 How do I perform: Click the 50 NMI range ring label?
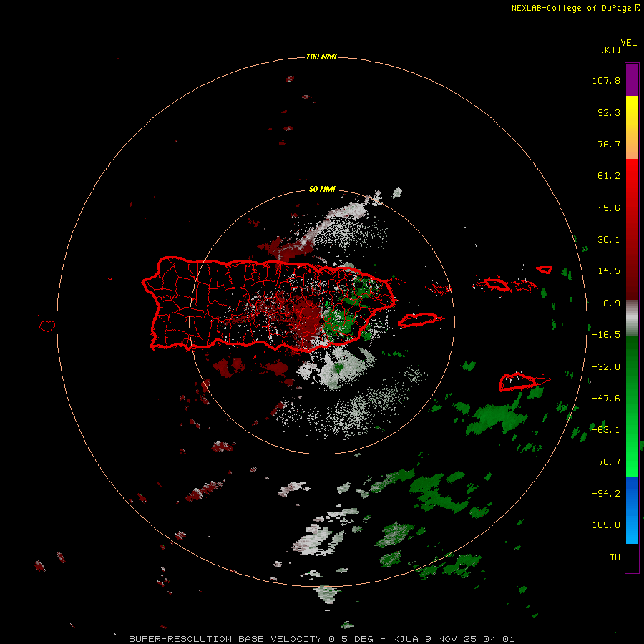point(322,189)
